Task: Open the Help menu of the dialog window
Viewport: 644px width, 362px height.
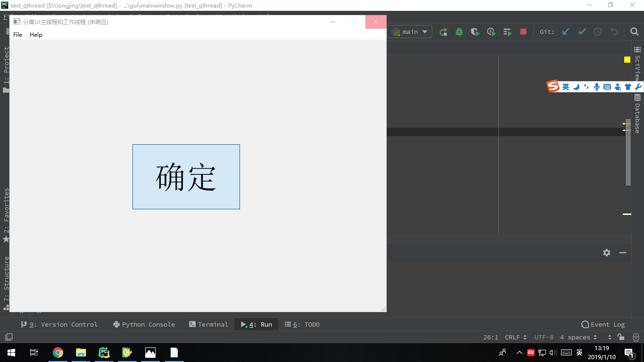Action: tap(35, 34)
